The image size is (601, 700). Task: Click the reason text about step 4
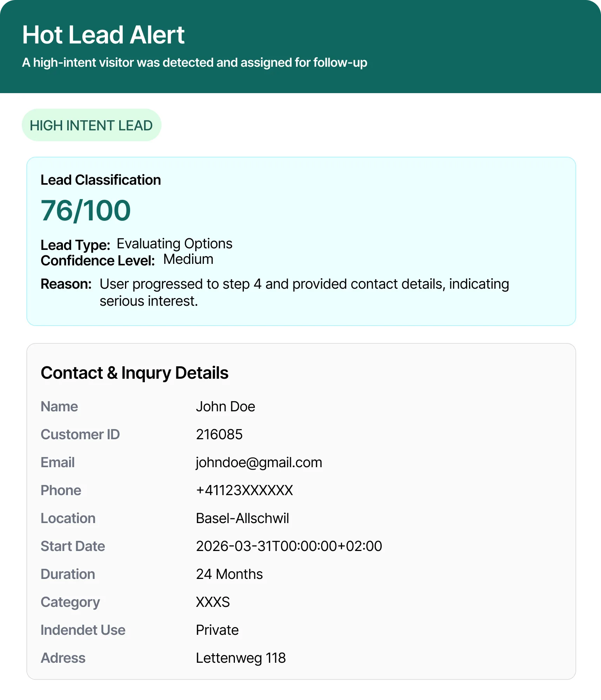click(x=304, y=293)
